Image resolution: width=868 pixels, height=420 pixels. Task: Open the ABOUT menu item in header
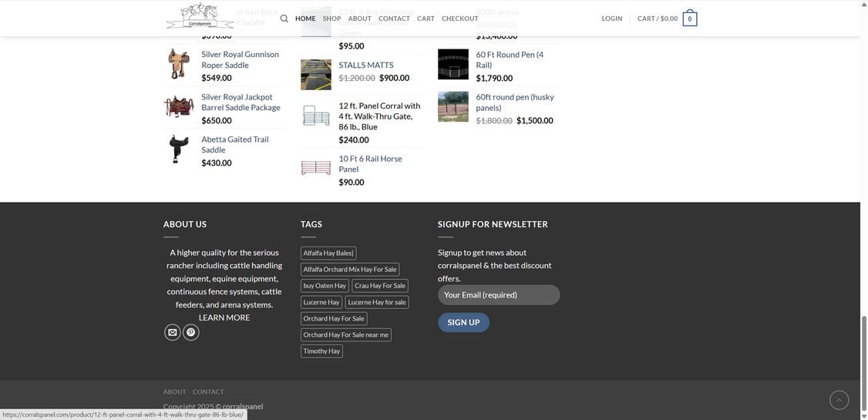tap(360, 18)
